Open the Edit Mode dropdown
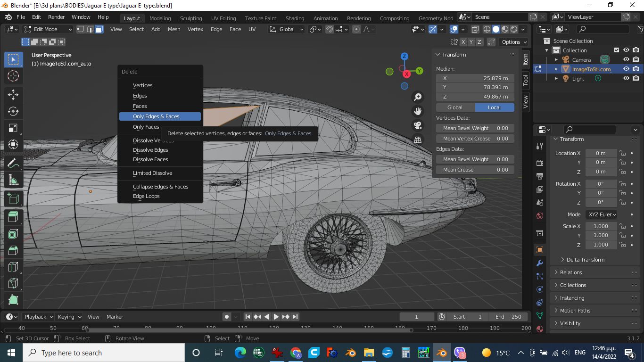644x362 pixels. coord(48,29)
